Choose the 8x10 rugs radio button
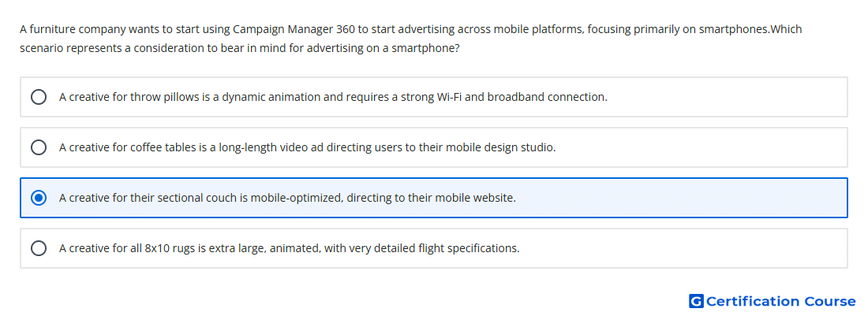868x316 pixels. coord(39,248)
